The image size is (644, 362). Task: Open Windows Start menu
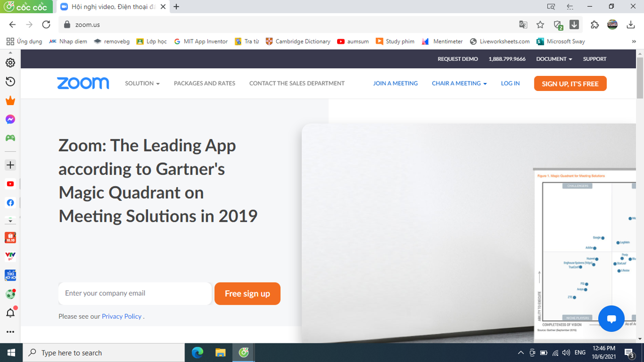(11, 352)
